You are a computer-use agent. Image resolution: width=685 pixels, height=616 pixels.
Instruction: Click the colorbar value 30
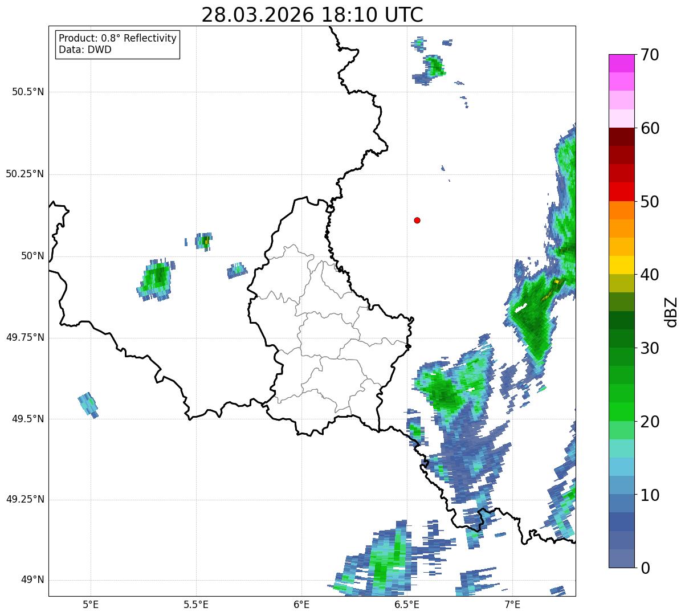tap(650, 348)
